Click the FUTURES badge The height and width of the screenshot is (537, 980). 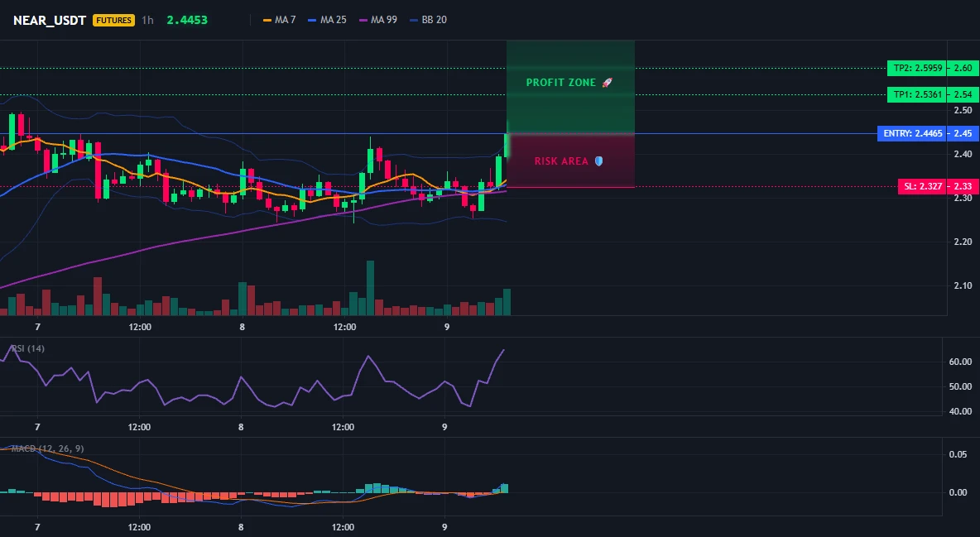pyautogui.click(x=113, y=20)
